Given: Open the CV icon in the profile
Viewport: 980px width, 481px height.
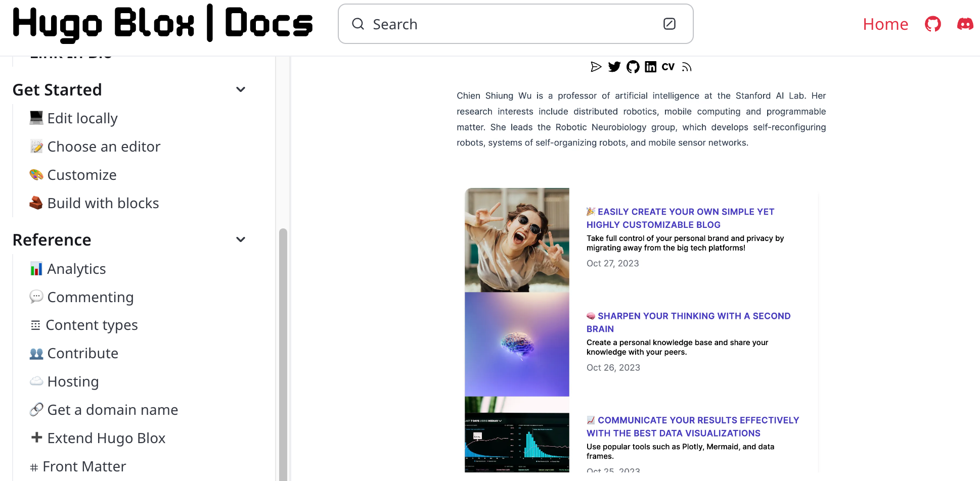Looking at the screenshot, I should 668,67.
